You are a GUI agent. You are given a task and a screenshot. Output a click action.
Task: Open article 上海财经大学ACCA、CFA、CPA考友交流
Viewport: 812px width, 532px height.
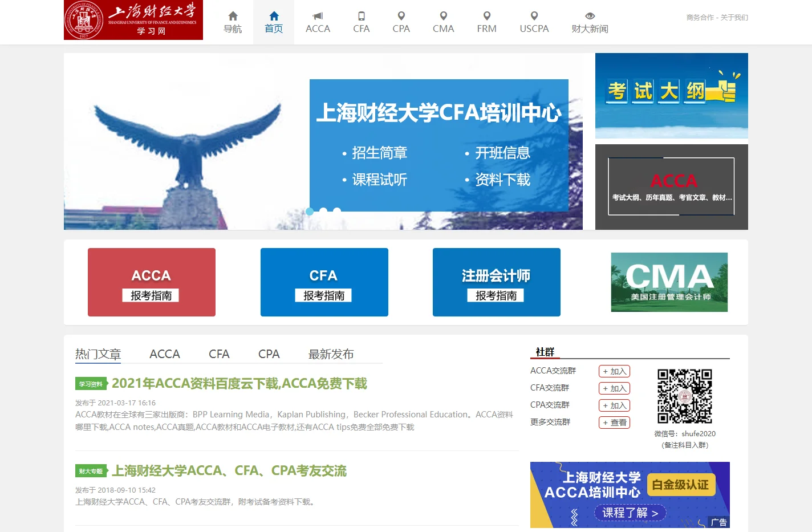click(x=229, y=470)
